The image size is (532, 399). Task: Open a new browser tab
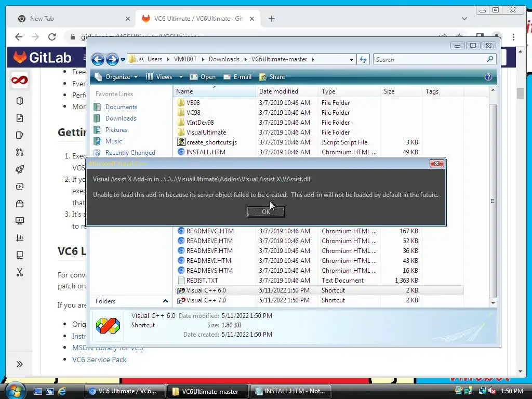[271, 19]
